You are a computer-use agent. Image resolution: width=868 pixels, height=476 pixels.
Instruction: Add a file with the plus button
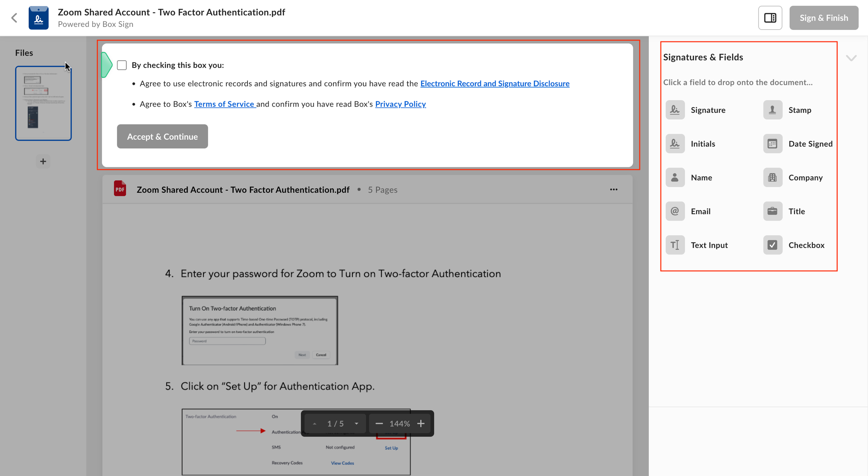click(43, 161)
